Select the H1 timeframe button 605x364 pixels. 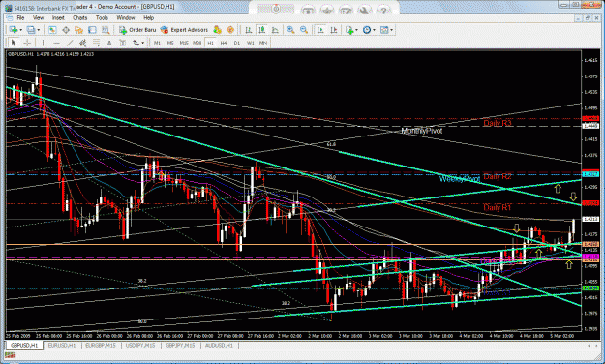tap(210, 43)
